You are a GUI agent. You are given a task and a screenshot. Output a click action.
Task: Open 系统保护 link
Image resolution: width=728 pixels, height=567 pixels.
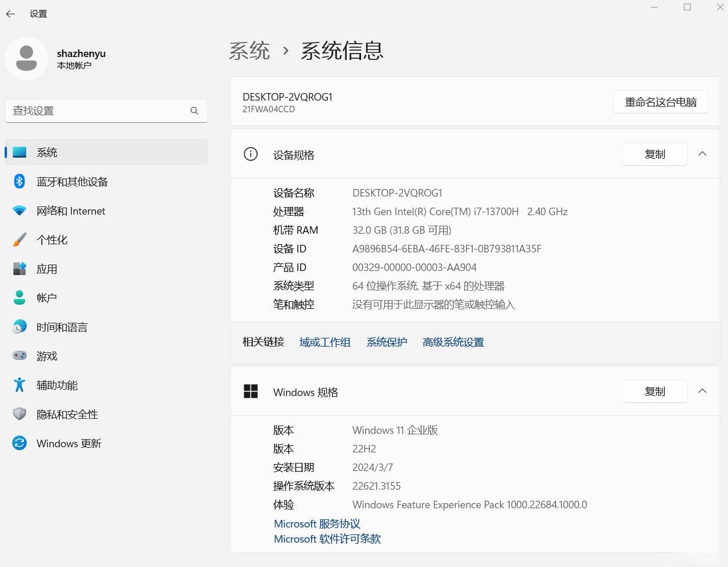387,342
